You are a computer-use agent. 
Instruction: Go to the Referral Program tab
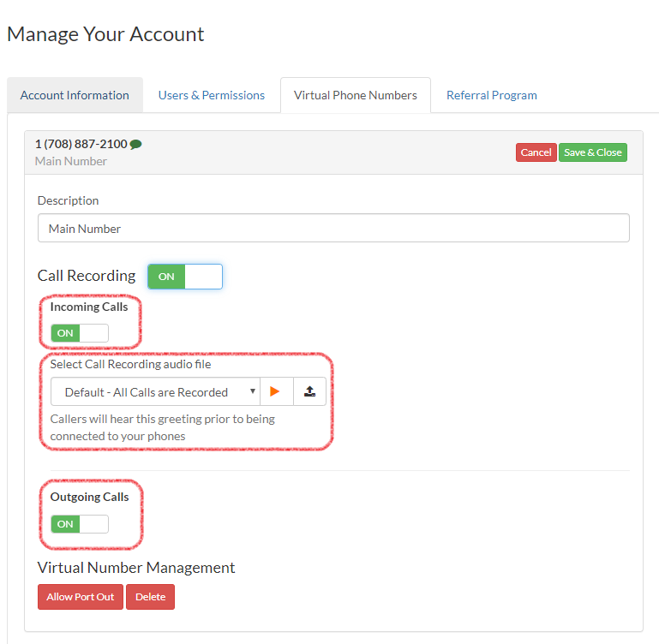pyautogui.click(x=491, y=95)
